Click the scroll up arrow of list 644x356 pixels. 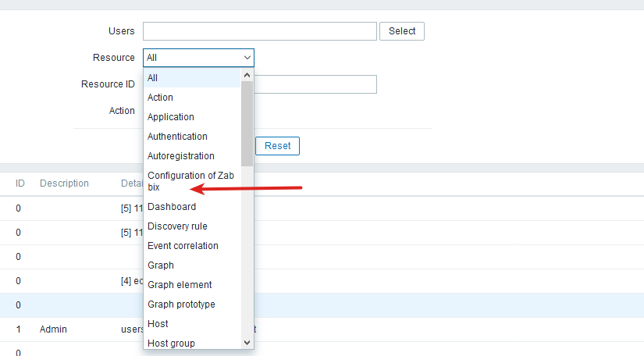(x=247, y=76)
